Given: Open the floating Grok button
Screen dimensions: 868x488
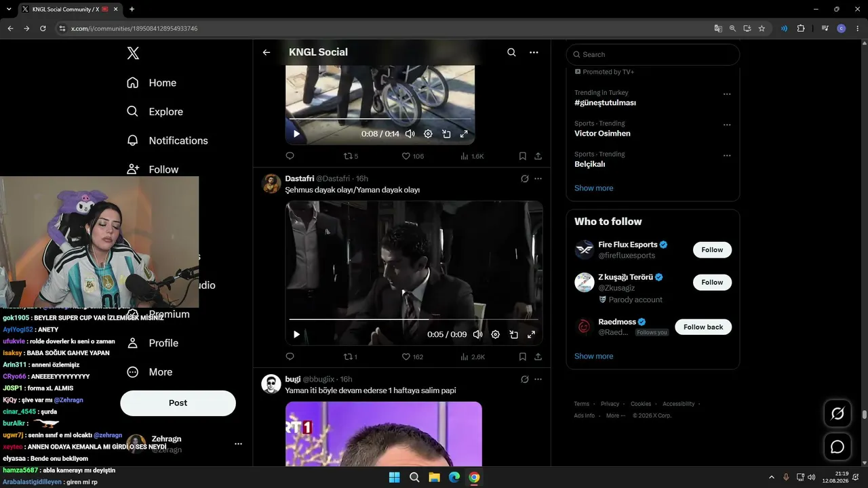Looking at the screenshot, I should pos(837,413).
